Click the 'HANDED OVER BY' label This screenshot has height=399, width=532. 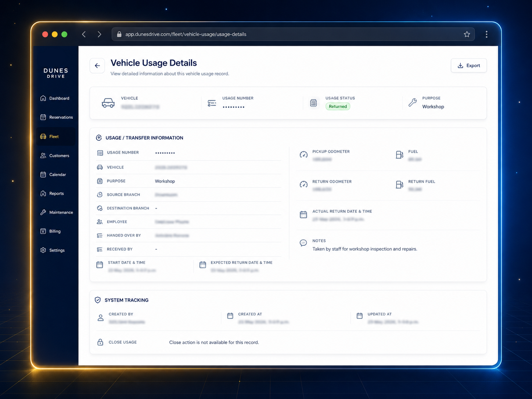click(124, 236)
